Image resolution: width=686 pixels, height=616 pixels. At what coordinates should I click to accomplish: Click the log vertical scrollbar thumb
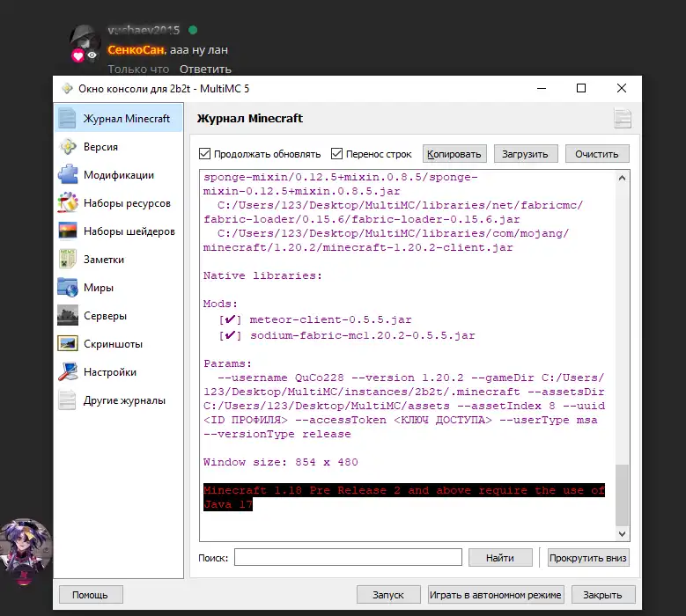click(622, 495)
